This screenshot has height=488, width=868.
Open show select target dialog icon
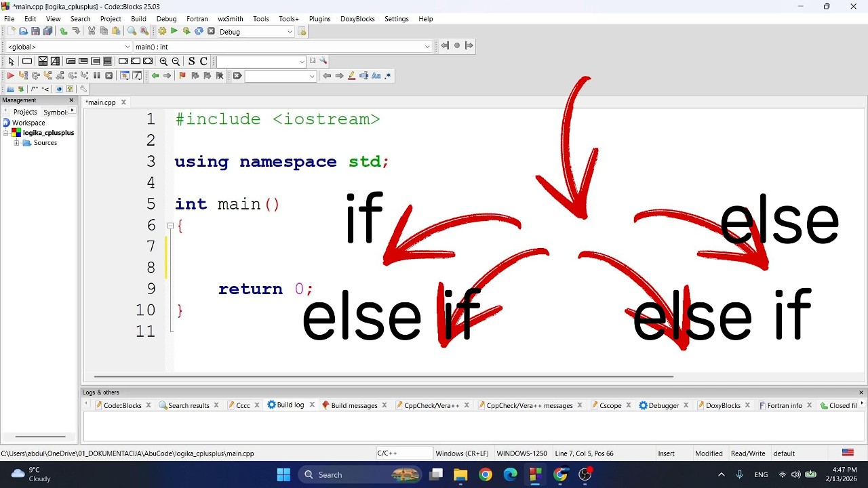302,31
